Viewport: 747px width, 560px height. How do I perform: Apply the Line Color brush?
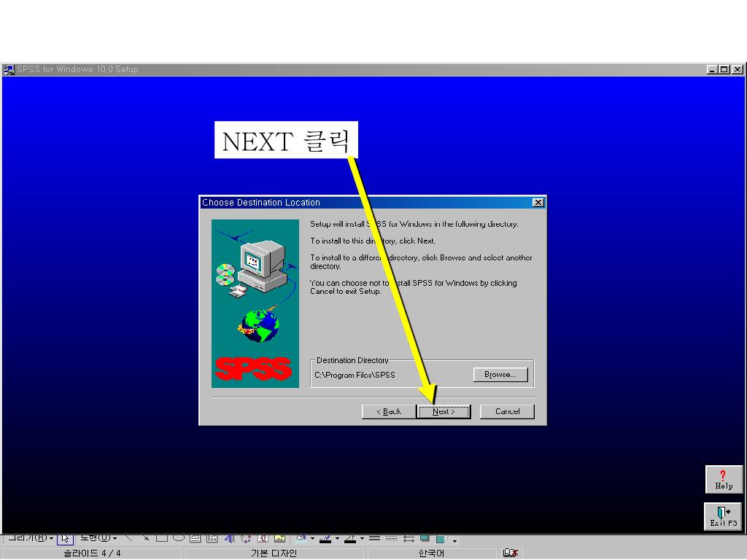coord(325,538)
